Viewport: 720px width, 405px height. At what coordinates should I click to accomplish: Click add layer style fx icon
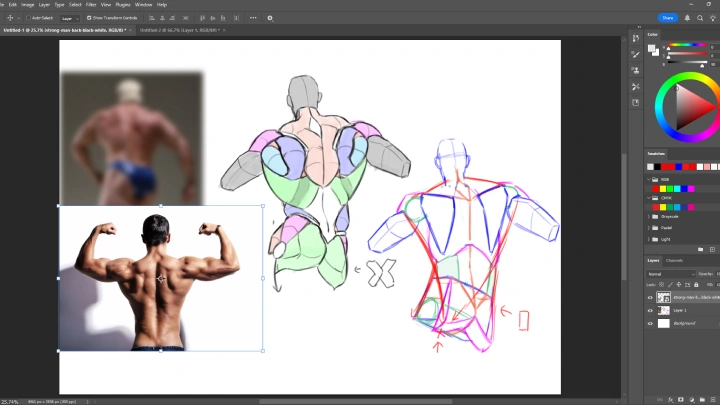[670, 400]
